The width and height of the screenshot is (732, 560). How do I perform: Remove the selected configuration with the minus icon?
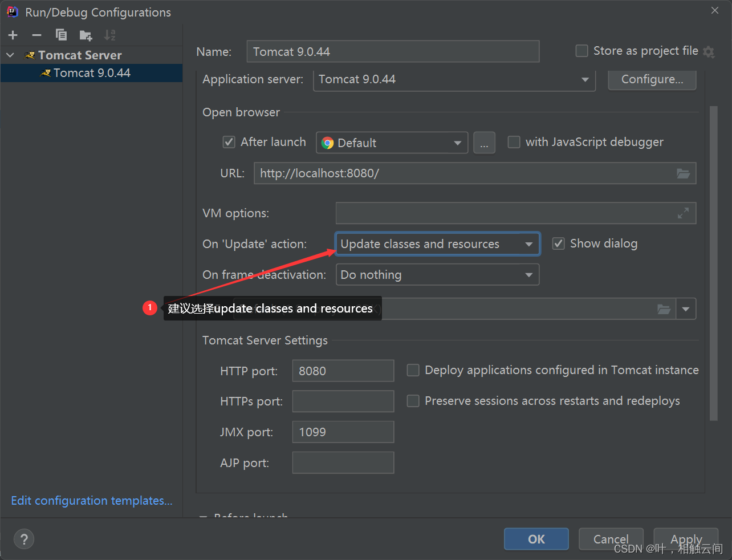click(37, 35)
